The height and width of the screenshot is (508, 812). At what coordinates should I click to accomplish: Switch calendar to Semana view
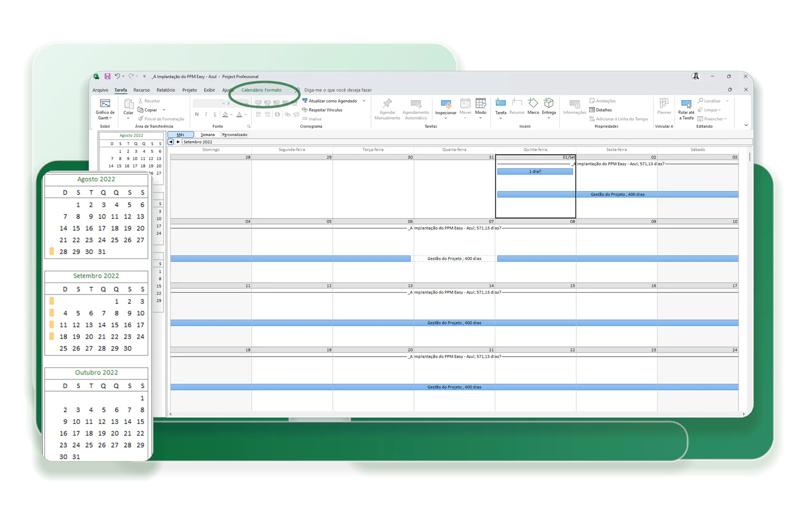[x=208, y=135]
